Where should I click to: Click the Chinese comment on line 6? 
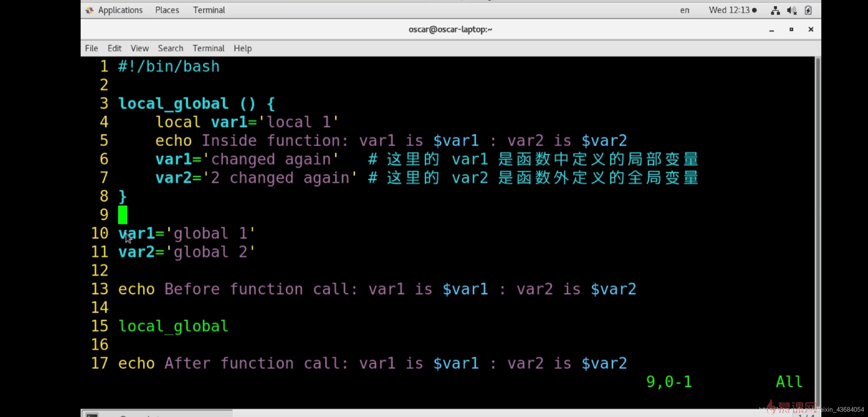point(533,159)
